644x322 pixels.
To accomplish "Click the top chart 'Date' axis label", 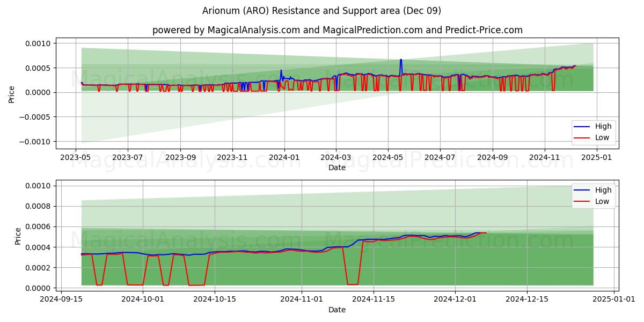I will (x=337, y=167).
